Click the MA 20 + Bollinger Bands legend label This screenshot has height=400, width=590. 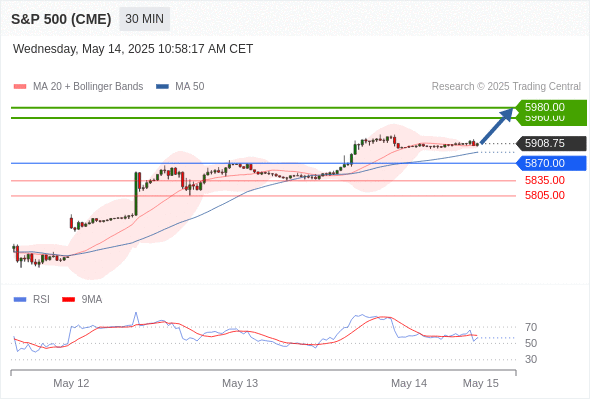[x=88, y=87]
